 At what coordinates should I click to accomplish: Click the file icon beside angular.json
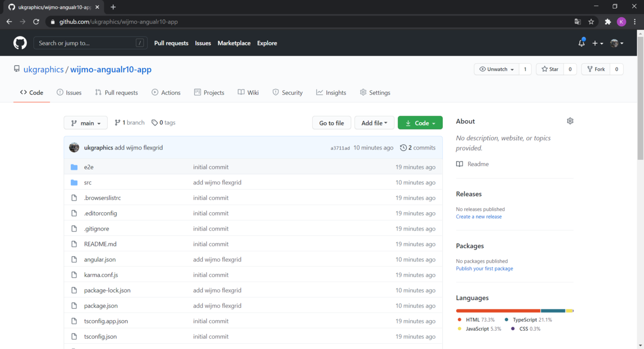pos(74,259)
